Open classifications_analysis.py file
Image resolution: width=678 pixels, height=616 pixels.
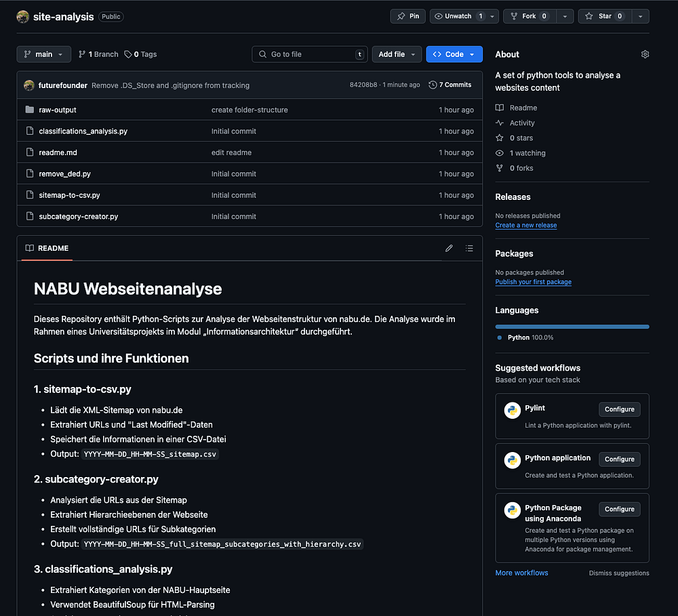[x=83, y=131]
